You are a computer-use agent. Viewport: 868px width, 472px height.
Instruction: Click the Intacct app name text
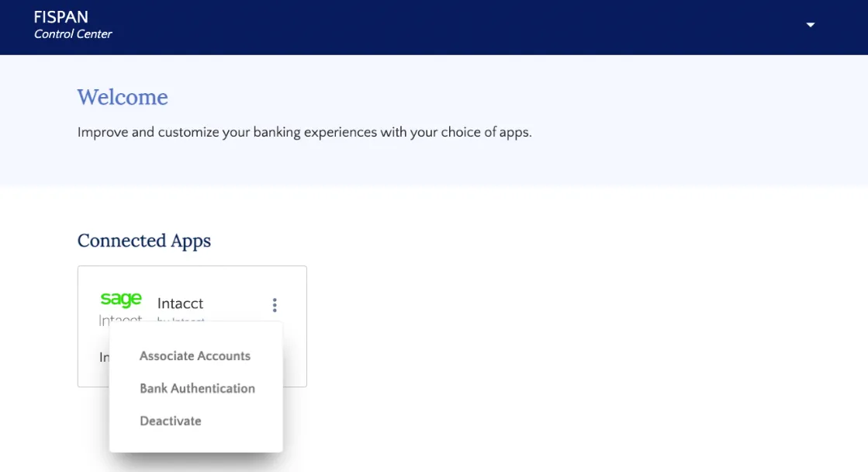pos(180,303)
